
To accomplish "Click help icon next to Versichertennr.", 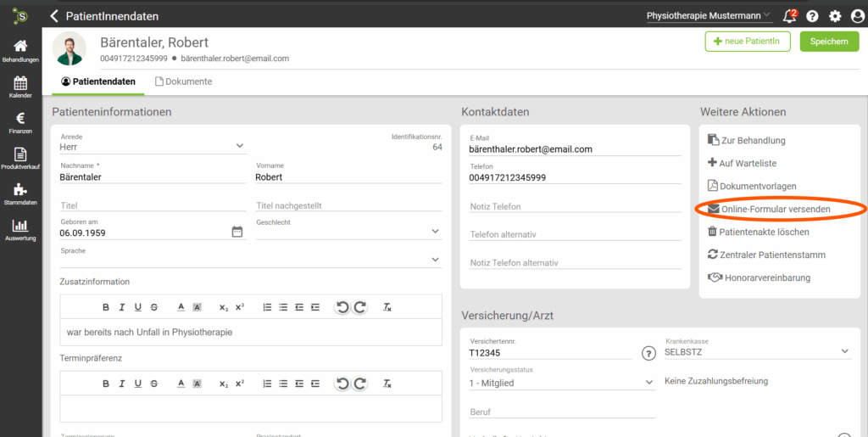I will 649,352.
